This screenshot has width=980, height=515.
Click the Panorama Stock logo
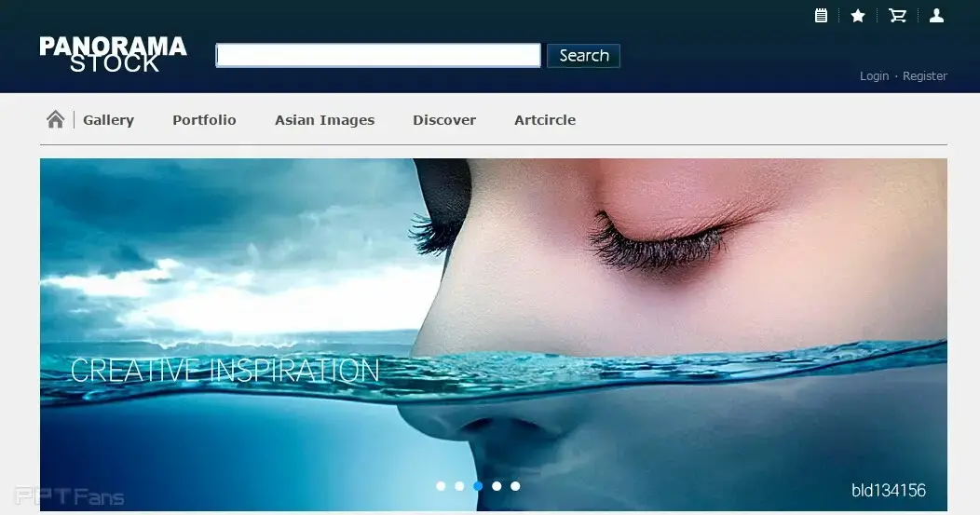coord(113,55)
